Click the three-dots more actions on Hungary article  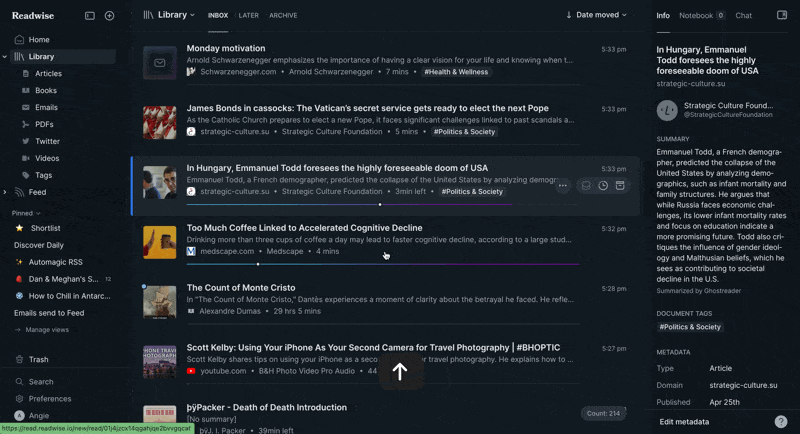[x=562, y=186]
